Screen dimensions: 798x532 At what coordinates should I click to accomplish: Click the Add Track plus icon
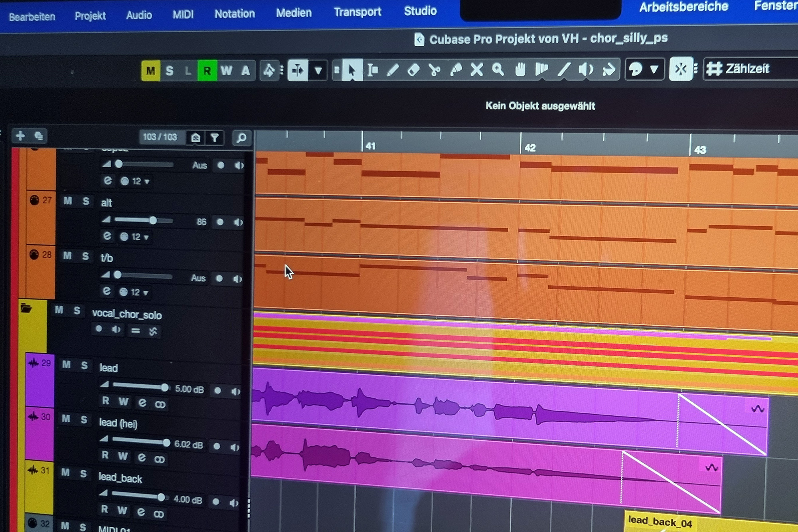tap(20, 136)
